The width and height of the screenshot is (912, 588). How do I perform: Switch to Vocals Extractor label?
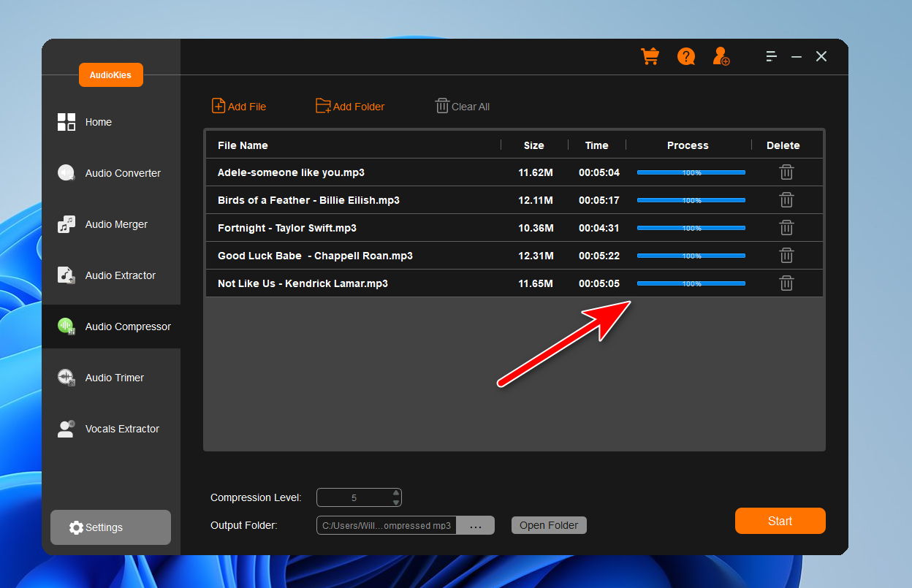(122, 429)
